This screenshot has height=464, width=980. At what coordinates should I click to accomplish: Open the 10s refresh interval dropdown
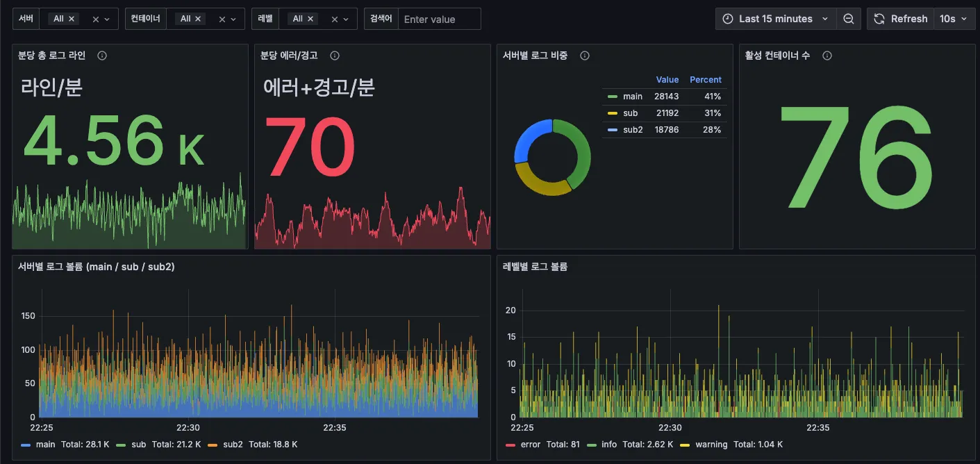[954, 19]
